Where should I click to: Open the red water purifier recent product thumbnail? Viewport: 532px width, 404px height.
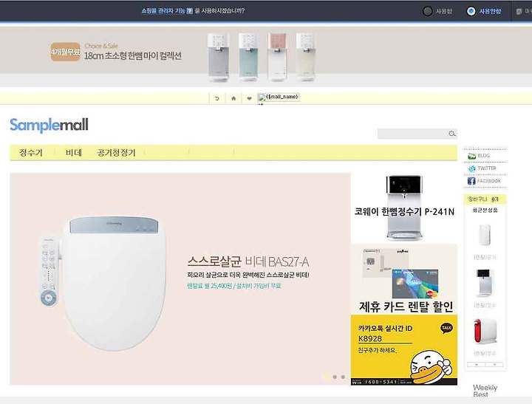485,331
